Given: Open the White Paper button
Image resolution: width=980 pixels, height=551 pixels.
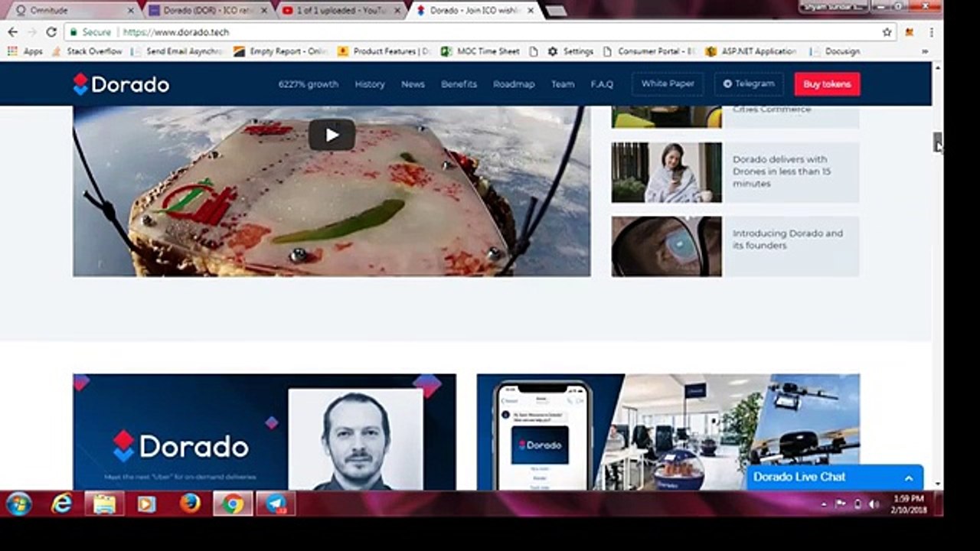Looking at the screenshot, I should click(668, 84).
